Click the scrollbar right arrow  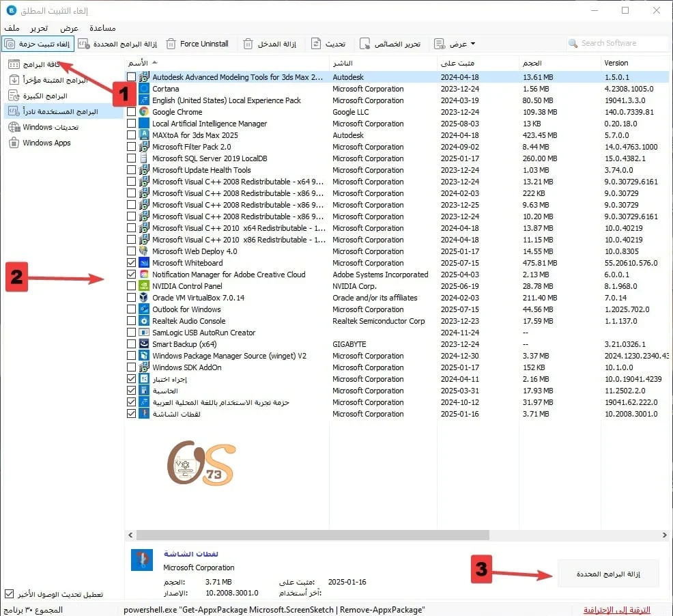pyautogui.click(x=664, y=535)
